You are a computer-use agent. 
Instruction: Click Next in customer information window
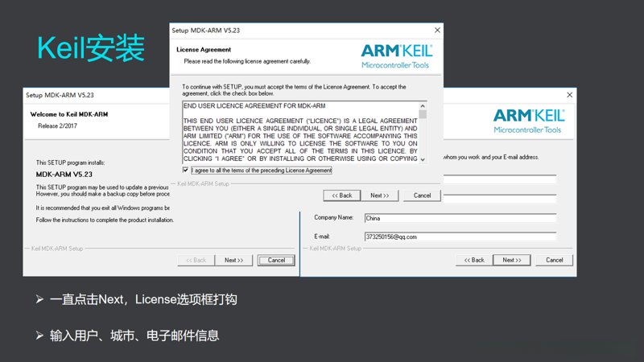(x=512, y=260)
